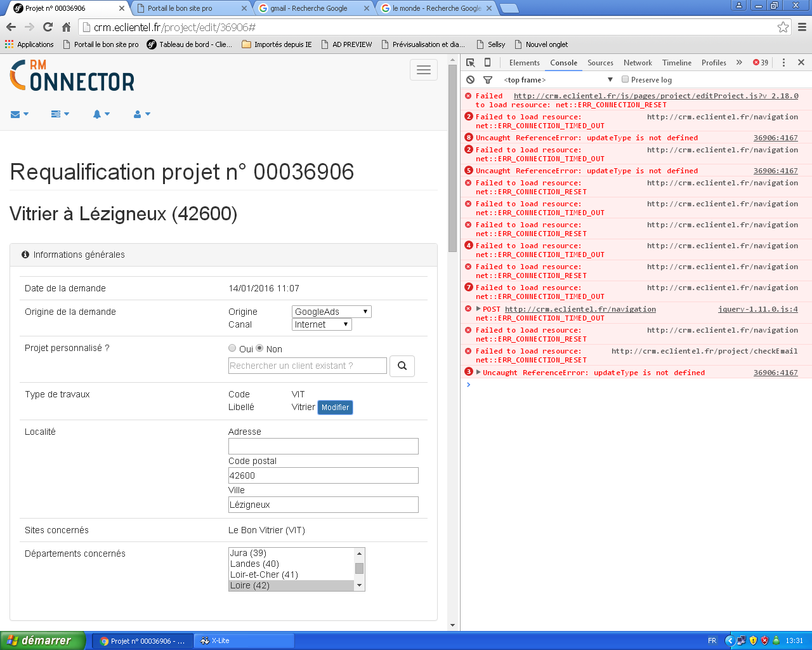This screenshot has width=812, height=650.
Task: Open the envelope messages menu
Action: point(20,114)
